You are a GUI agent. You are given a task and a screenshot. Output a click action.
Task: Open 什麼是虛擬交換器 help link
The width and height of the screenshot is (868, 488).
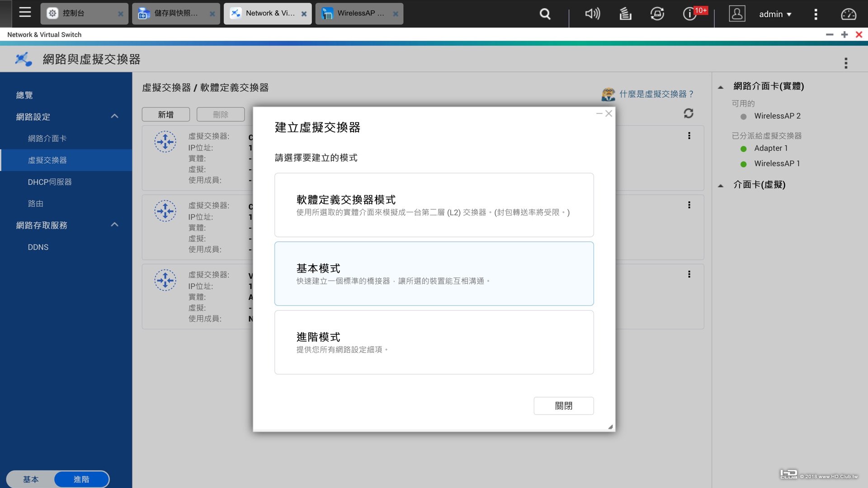point(656,94)
